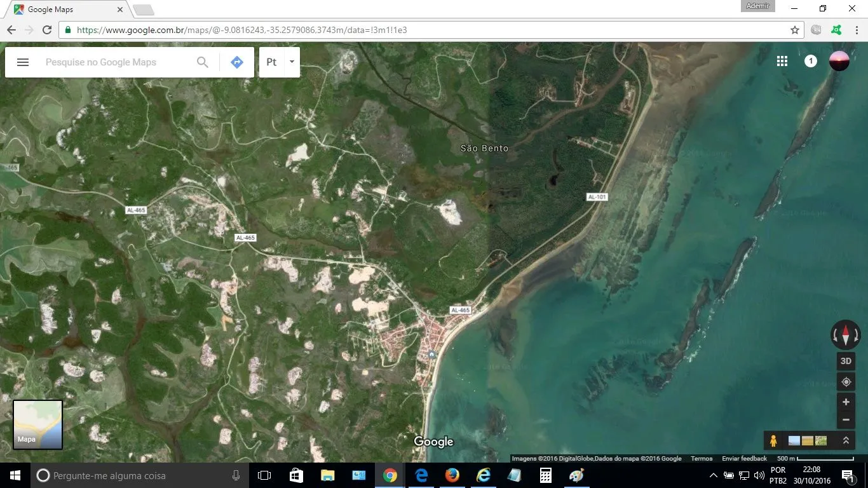Select the Google Maps browser tab
868x488 pixels.
(67, 10)
